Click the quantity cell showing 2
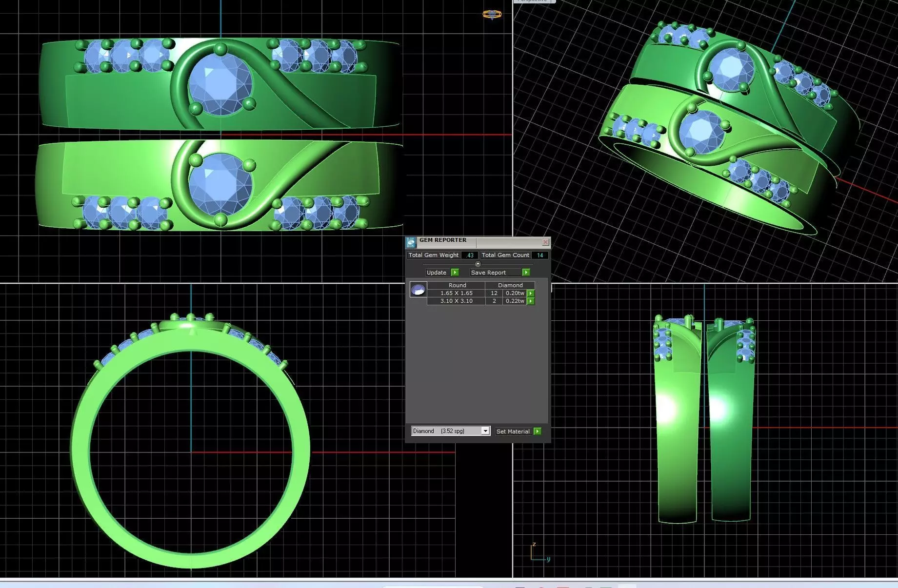 click(494, 301)
